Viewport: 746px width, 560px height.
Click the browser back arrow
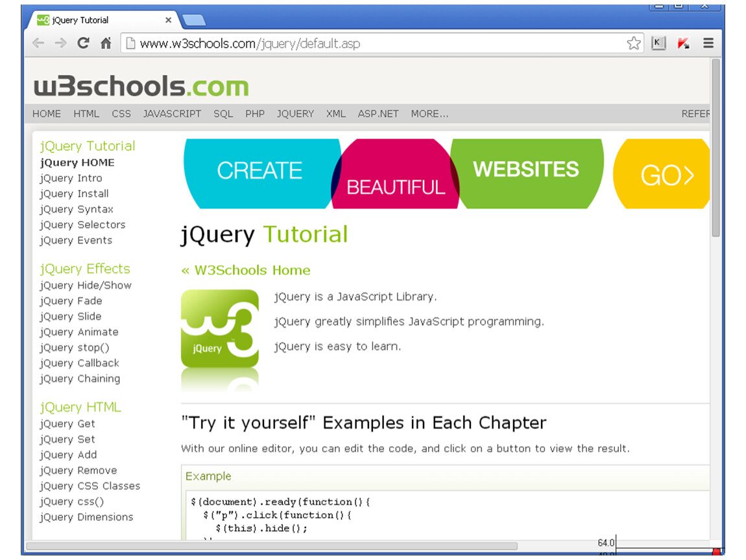38,43
